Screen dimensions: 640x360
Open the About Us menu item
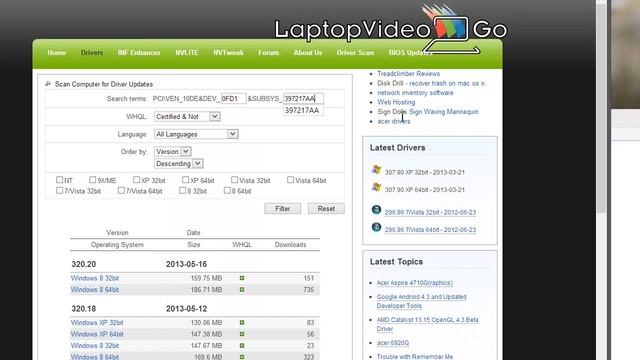tap(308, 53)
